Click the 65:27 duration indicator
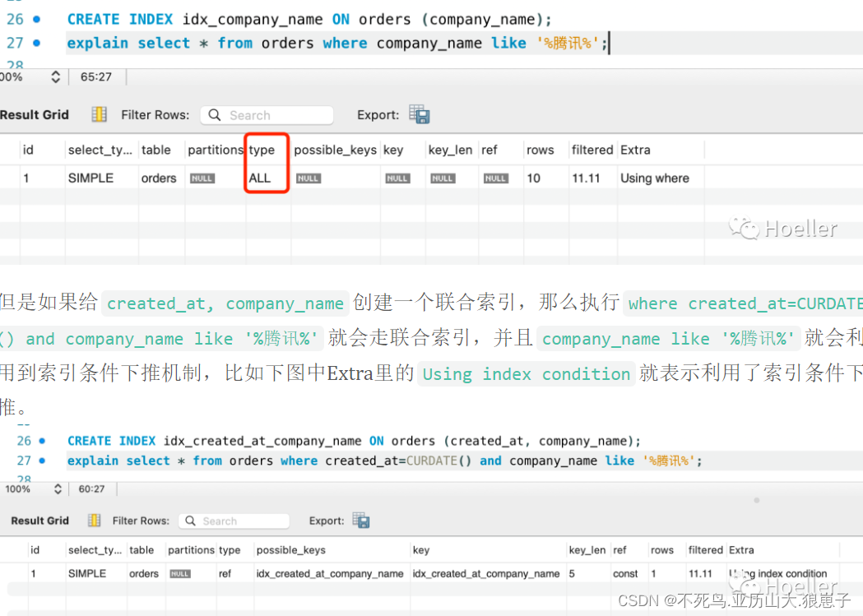Screen dimensions: 863x616 (96, 76)
